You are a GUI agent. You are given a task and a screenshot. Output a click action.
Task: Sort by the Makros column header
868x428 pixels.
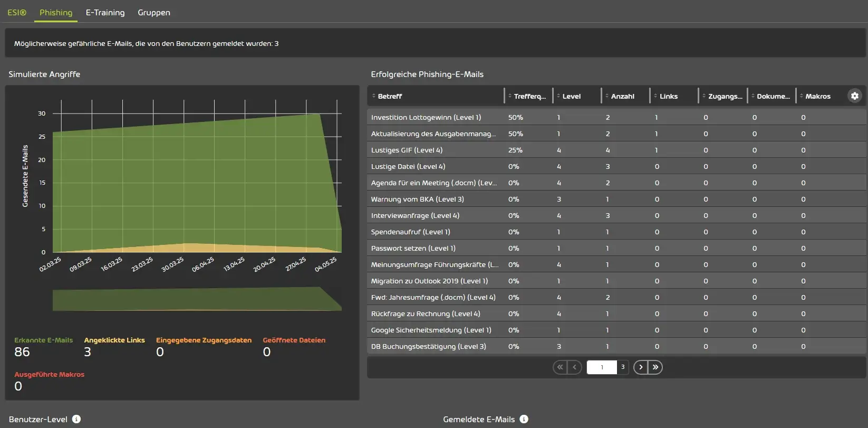tap(817, 97)
